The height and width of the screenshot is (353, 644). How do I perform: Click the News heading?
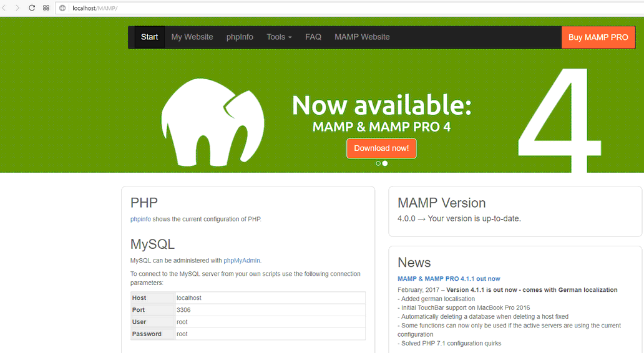coord(414,263)
